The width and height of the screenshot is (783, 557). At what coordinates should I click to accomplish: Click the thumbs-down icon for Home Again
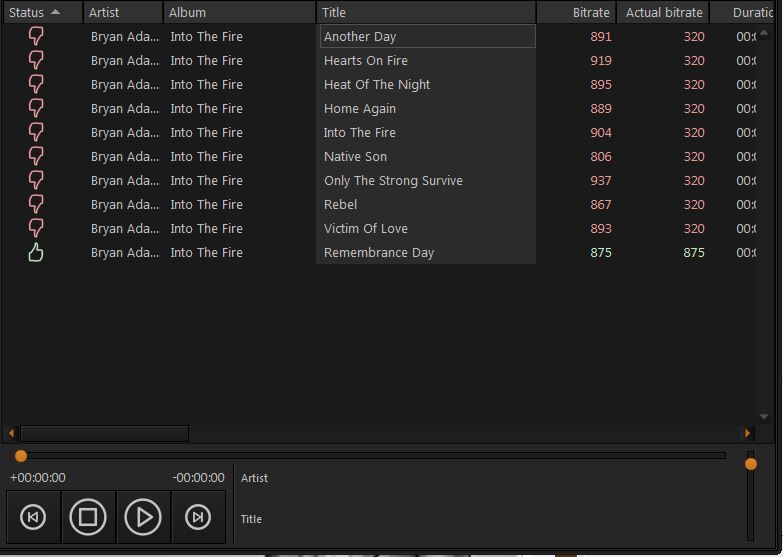[35, 108]
